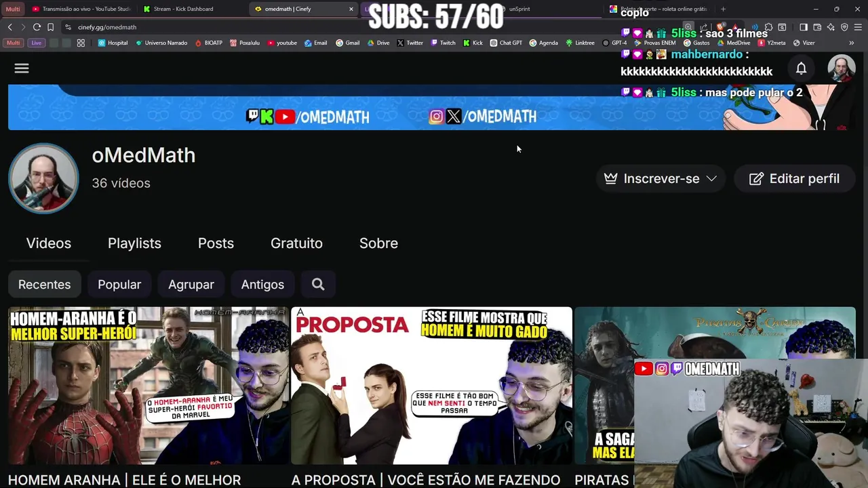Open the Y2meta bookmark
The image size is (868, 488).
coord(772,43)
